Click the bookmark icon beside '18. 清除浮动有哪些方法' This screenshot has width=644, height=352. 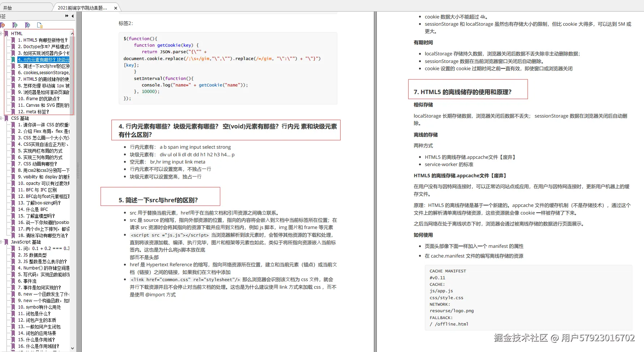click(13, 236)
